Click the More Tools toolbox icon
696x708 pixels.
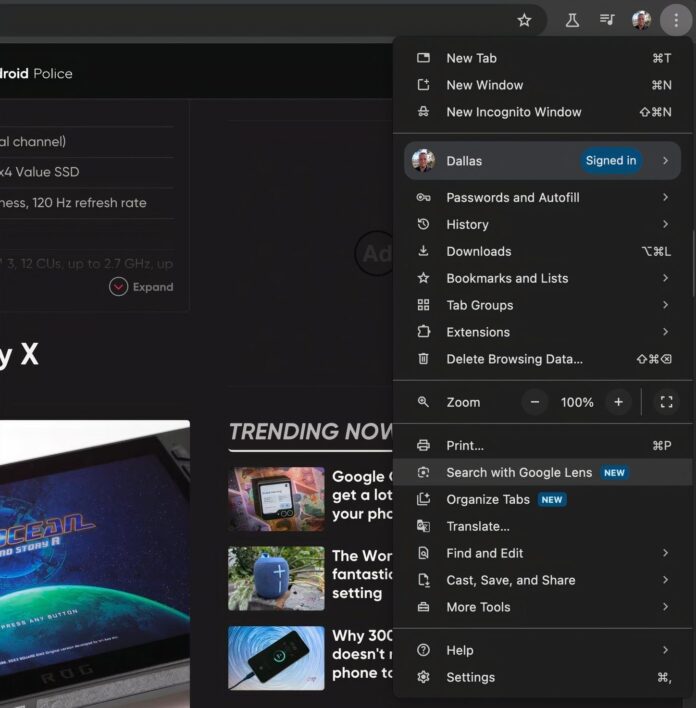point(423,607)
